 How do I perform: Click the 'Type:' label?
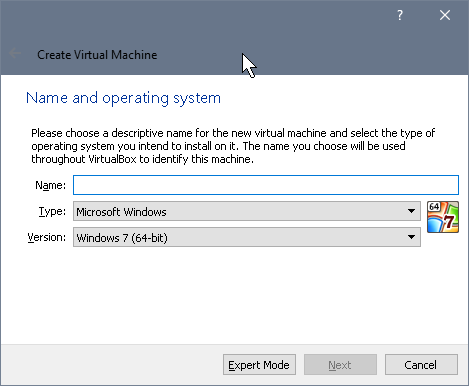(52, 211)
